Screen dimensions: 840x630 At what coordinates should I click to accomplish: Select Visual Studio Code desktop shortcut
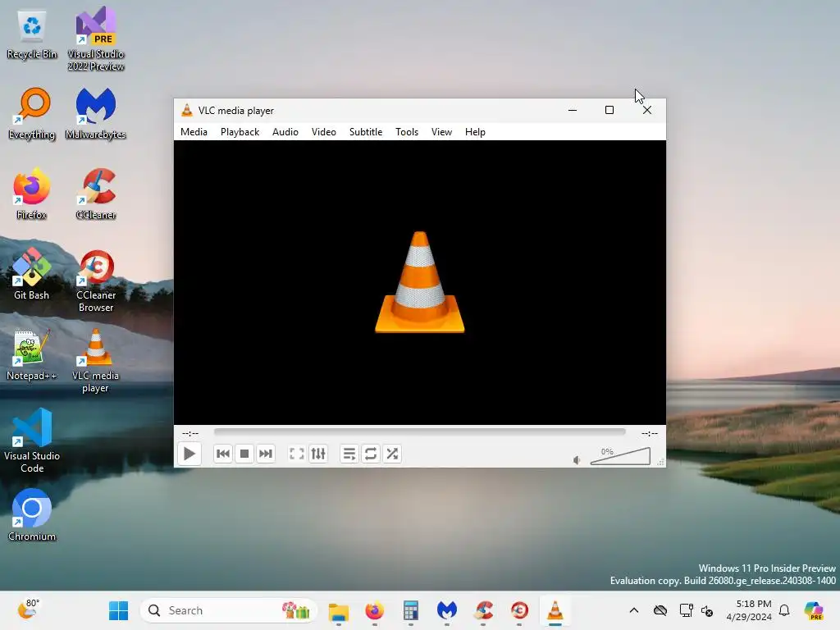(x=32, y=441)
